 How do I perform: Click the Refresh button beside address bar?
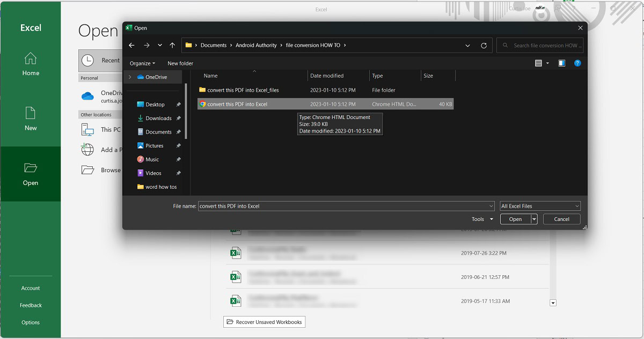[484, 46]
